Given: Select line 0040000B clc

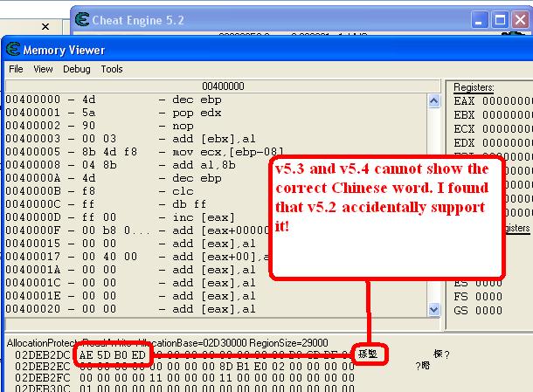Looking at the screenshot, I should click(x=138, y=191).
